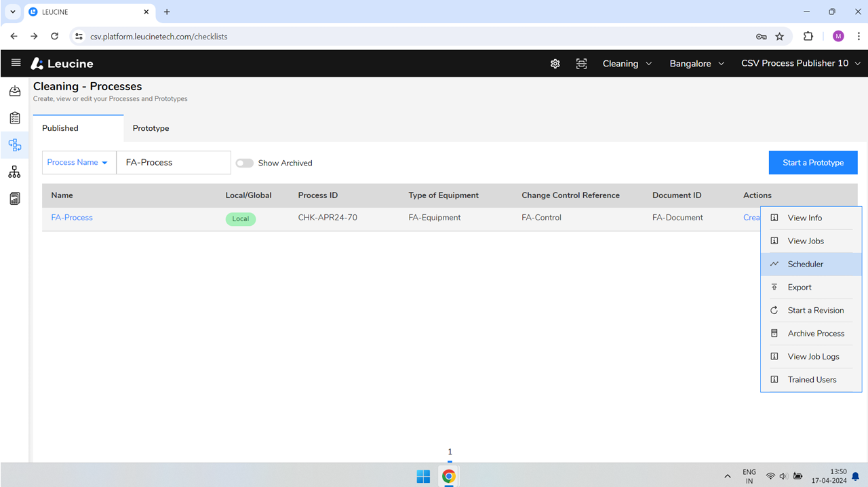The image size is (868, 487).
Task: Click the Archive Process icon
Action: click(774, 333)
